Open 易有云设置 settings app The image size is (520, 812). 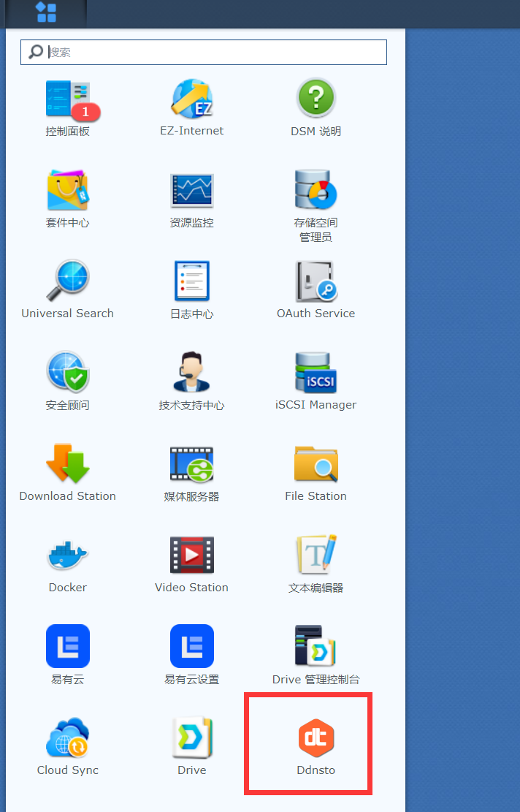coord(192,655)
